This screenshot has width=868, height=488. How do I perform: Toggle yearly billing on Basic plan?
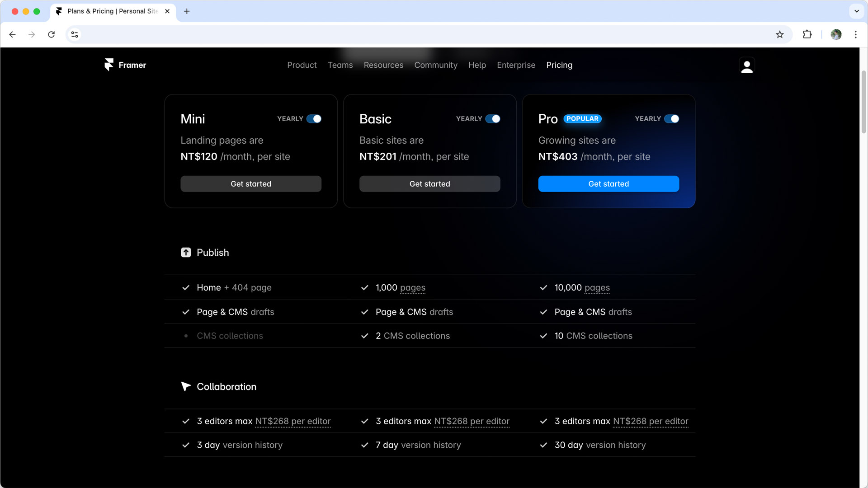pyautogui.click(x=493, y=119)
